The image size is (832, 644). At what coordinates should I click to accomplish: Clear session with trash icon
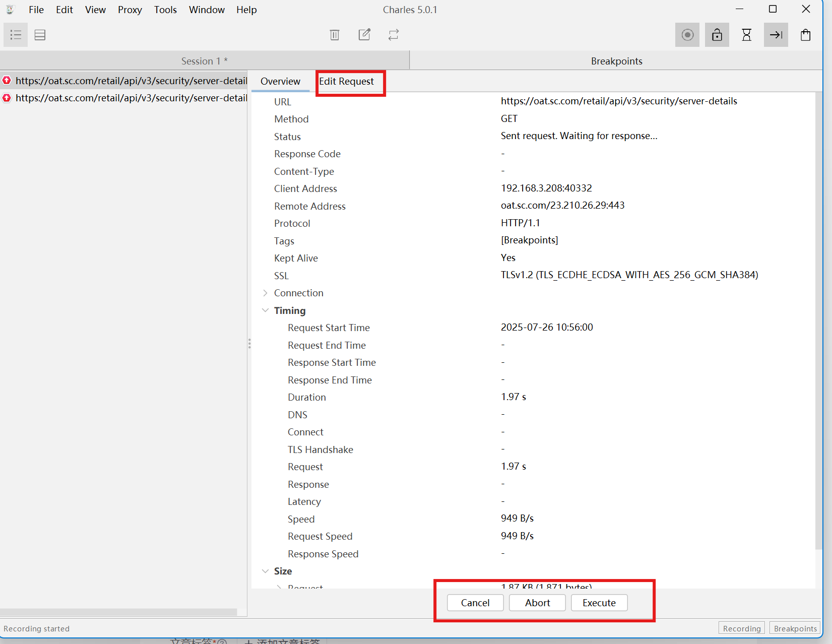tap(335, 35)
